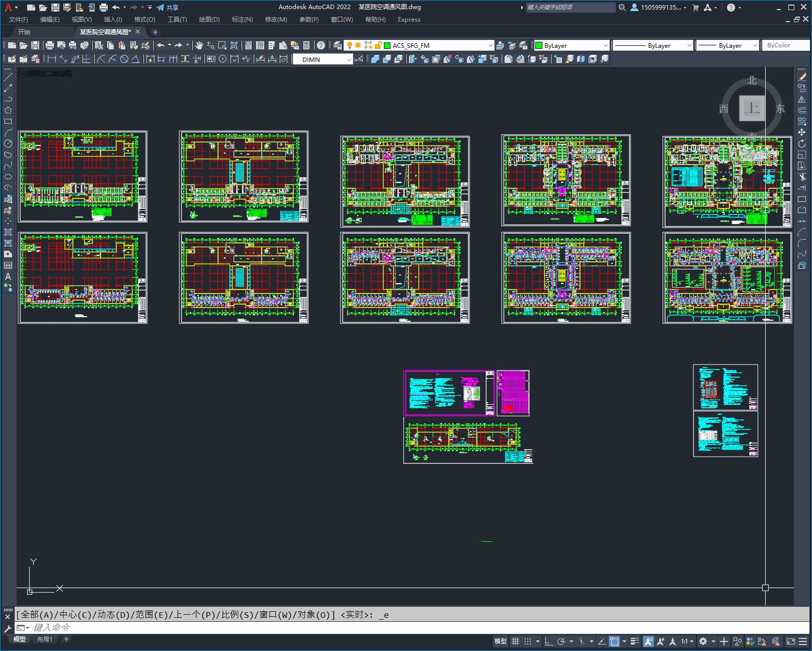Toggle Clean Screen in status bar
Viewport: 812px width, 651px height.
click(791, 641)
